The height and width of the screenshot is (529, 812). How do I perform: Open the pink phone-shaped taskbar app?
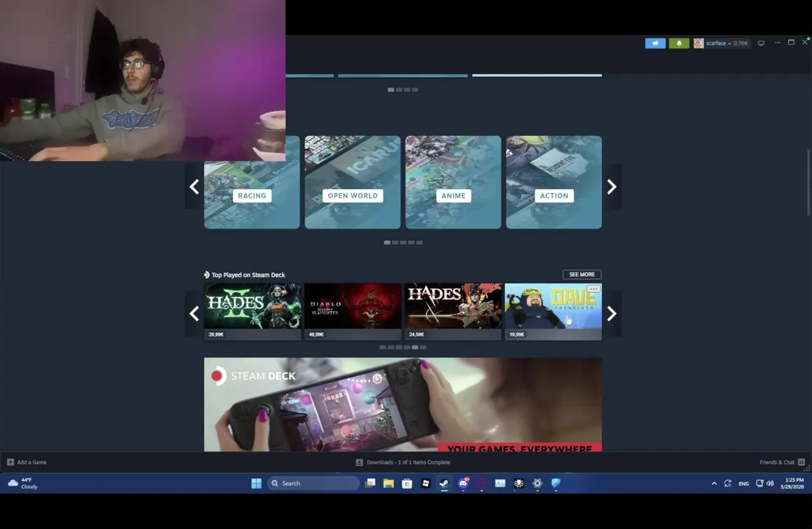482,483
